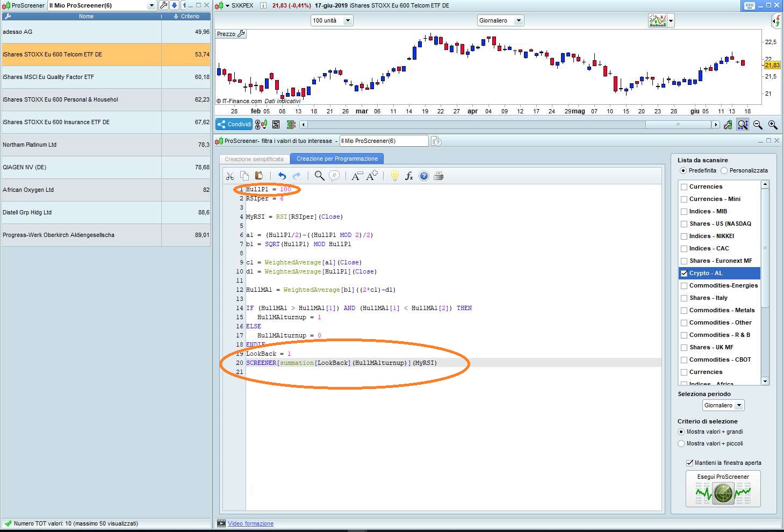Toggle comment with the speech bubble icon
Viewport: 784px width, 532px height.
pyautogui.click(x=334, y=176)
